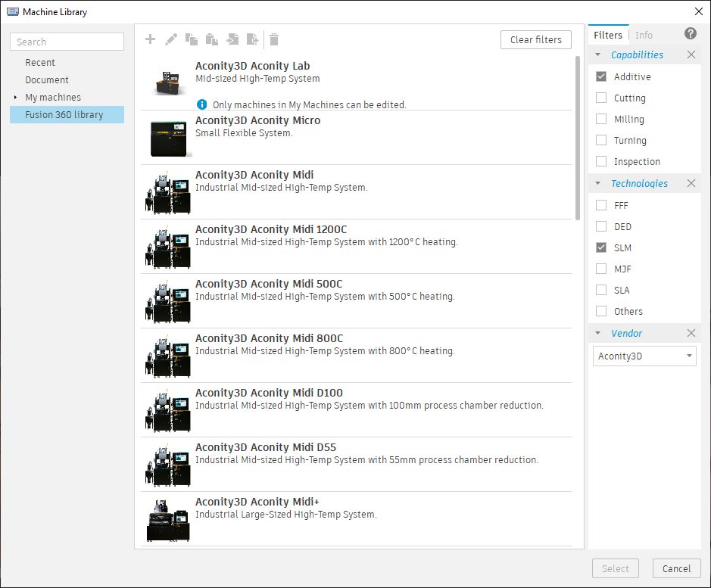The width and height of the screenshot is (711, 588).
Task: Click the edit pencil icon in toolbar
Action: click(x=171, y=39)
